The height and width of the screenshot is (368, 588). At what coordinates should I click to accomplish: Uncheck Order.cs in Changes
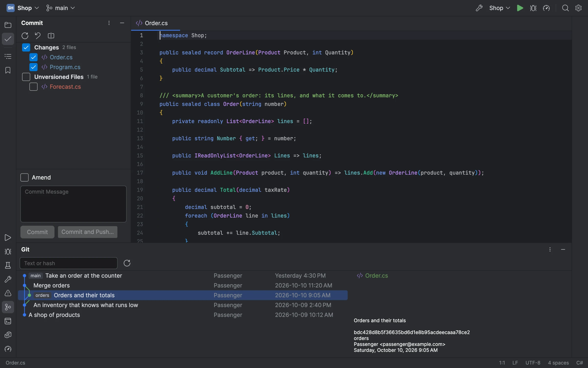33,57
